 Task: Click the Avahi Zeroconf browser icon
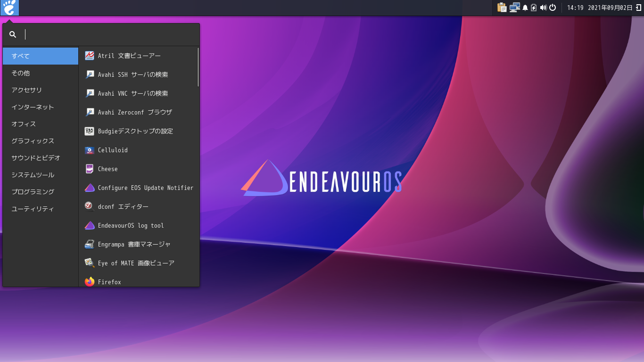[x=90, y=112]
